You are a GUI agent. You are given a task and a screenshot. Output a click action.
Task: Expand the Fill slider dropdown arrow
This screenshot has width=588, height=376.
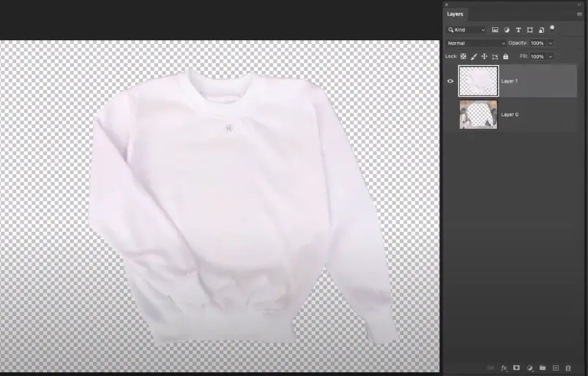pyautogui.click(x=551, y=56)
